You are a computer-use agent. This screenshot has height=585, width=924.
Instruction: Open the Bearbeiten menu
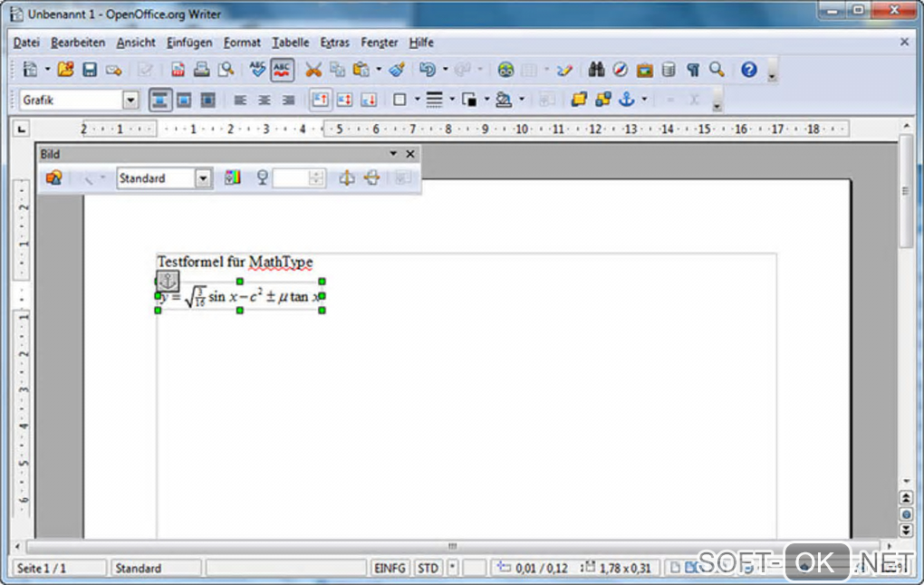(x=78, y=43)
